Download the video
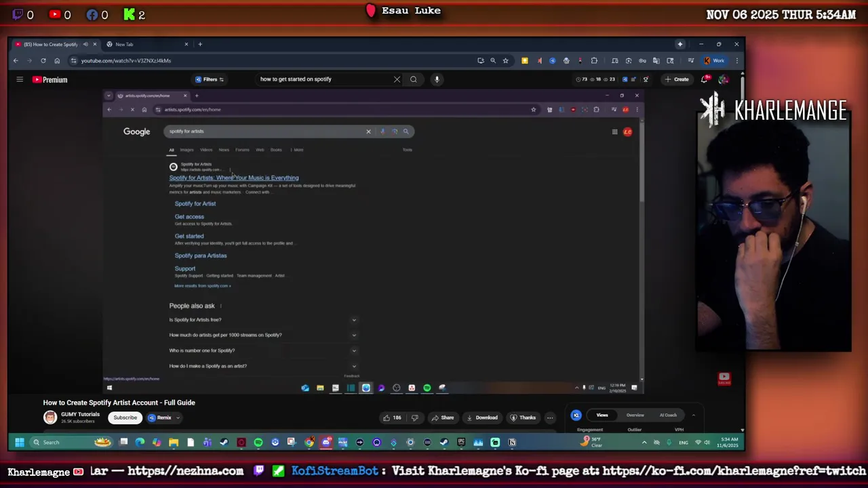Viewport: 868px width, 488px height. point(482,418)
